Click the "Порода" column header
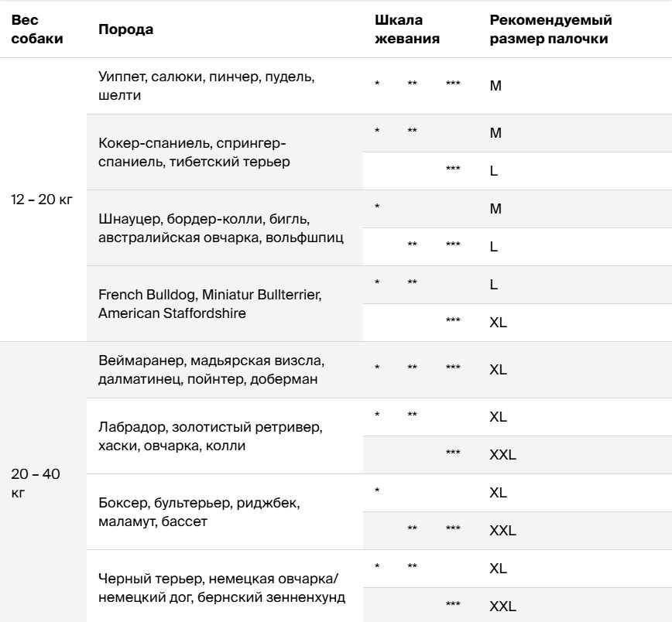 click(126, 29)
